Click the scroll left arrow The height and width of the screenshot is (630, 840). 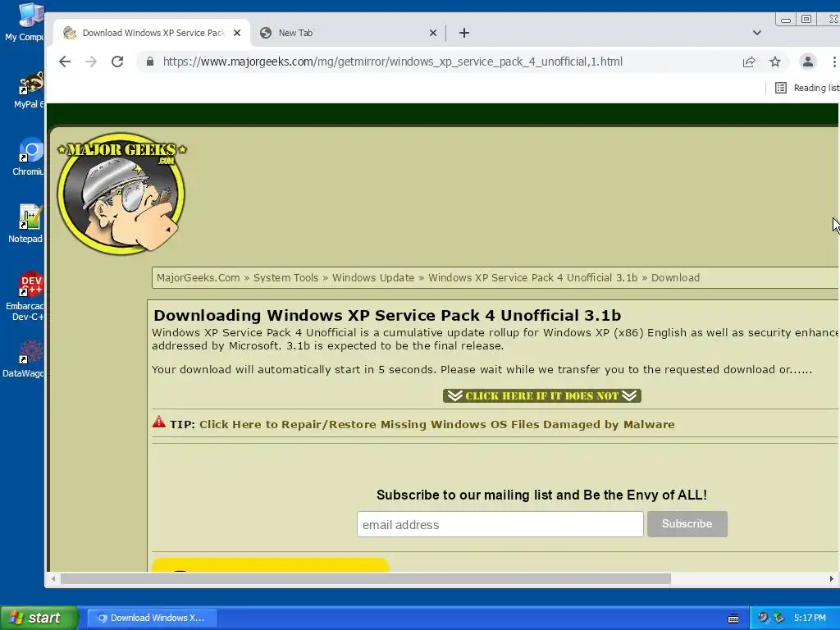53,578
